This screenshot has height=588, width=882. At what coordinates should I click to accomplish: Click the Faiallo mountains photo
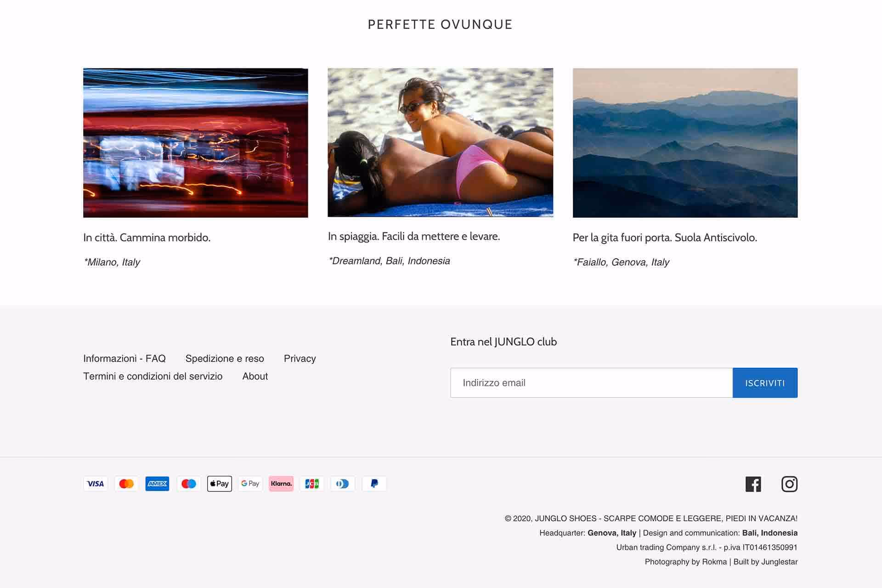[x=685, y=143]
